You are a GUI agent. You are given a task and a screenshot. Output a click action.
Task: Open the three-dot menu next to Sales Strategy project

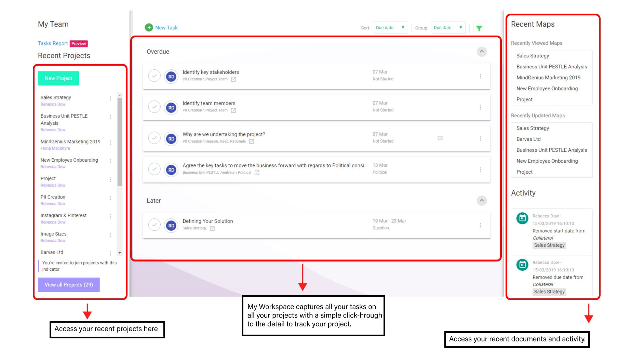pos(110,98)
